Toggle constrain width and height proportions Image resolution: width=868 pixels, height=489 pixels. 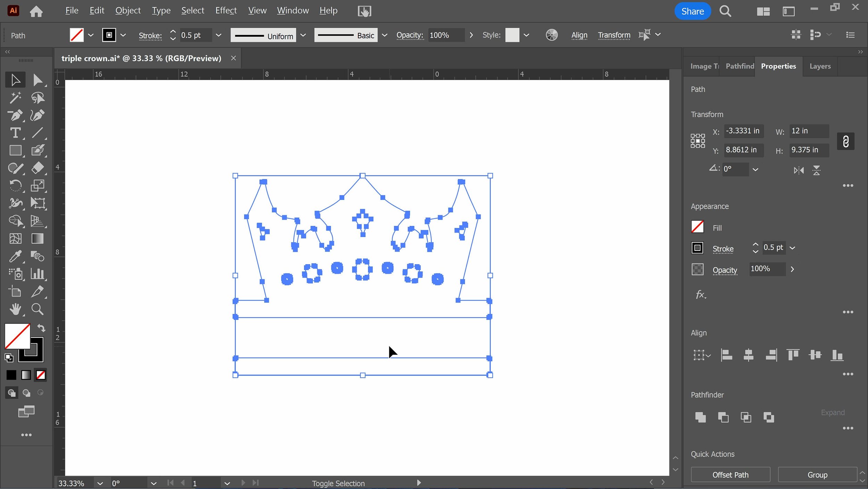point(846,141)
